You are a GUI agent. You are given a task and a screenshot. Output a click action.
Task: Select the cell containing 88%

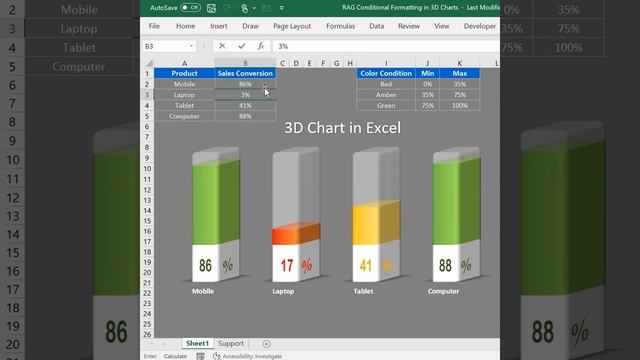tap(245, 116)
